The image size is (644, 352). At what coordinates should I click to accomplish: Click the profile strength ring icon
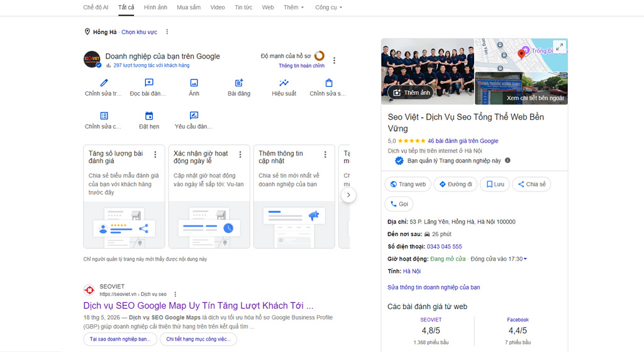pos(319,55)
